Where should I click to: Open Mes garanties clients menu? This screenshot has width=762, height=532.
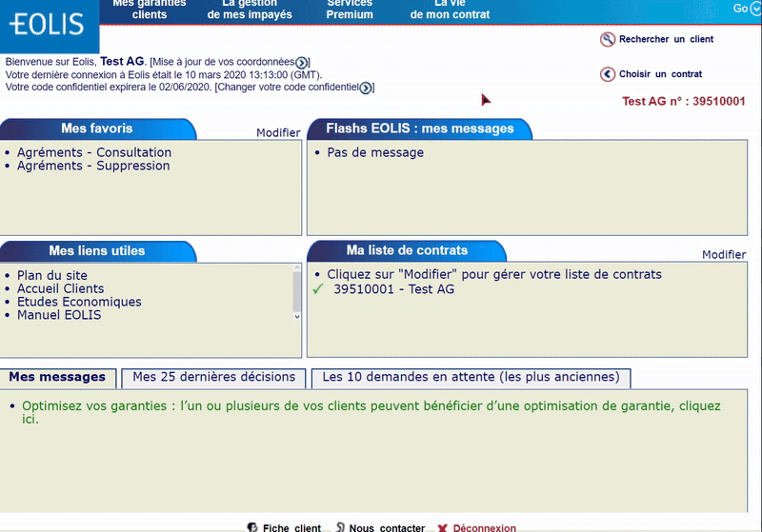tap(149, 10)
